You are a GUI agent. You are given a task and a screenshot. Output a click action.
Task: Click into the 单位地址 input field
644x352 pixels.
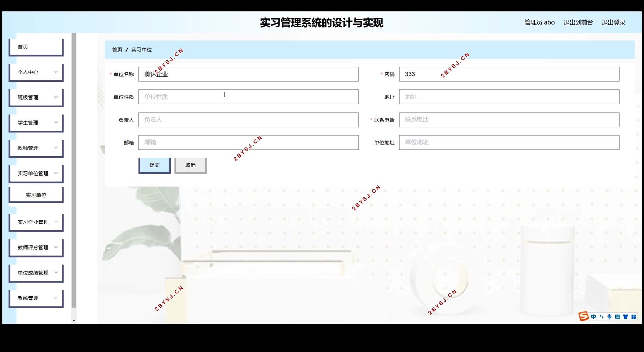(x=509, y=142)
